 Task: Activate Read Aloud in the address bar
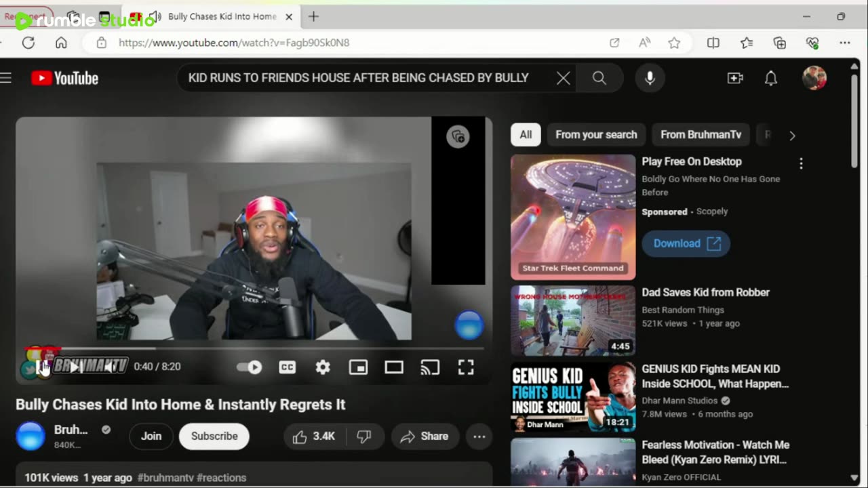pyautogui.click(x=645, y=43)
